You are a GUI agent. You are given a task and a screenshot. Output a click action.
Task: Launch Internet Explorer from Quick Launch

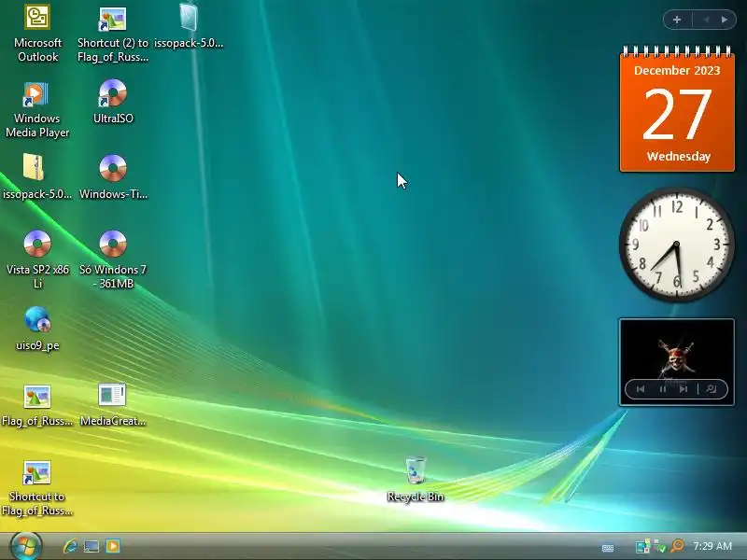pos(71,546)
